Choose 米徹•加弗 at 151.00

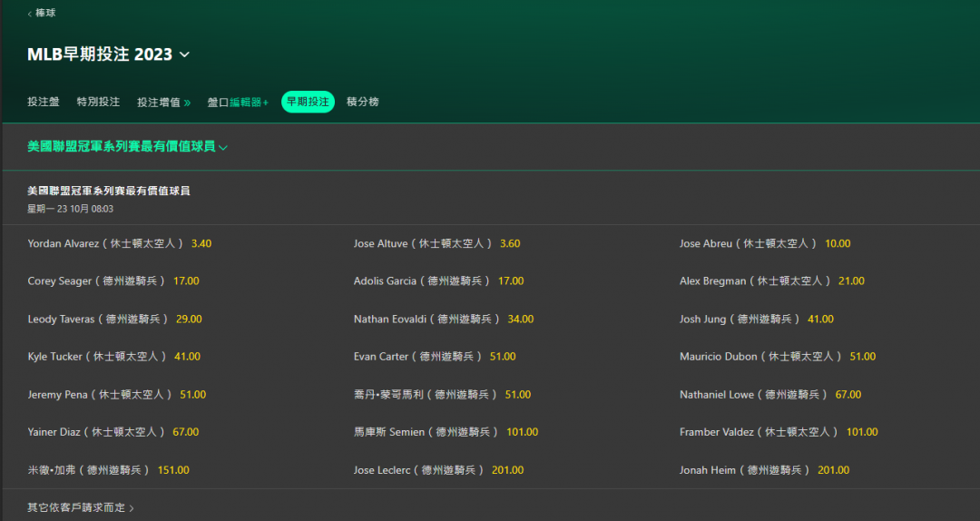[108, 469]
